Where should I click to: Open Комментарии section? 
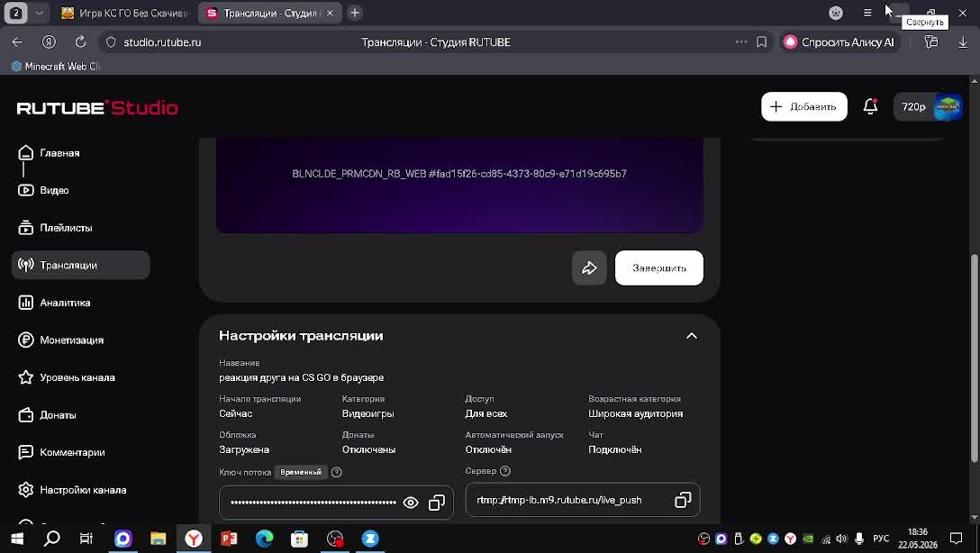[x=62, y=452]
